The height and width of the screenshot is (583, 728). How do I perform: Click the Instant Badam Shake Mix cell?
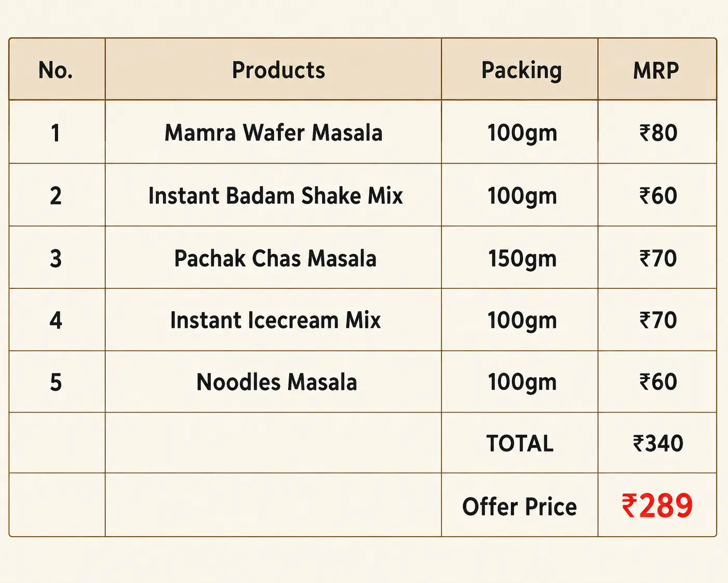(276, 196)
